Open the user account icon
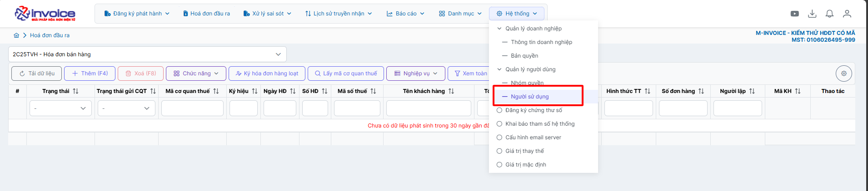The height and width of the screenshot is (191, 868). click(847, 14)
